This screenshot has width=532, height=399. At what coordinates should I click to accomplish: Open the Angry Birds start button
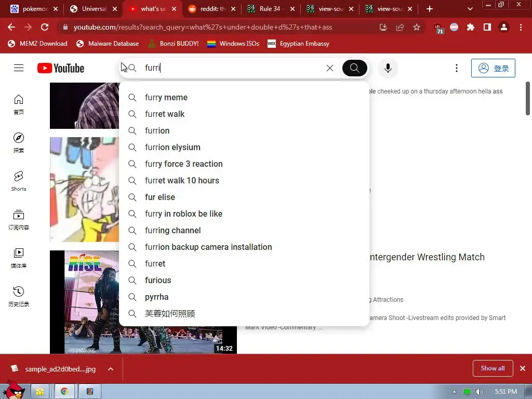click(x=14, y=390)
